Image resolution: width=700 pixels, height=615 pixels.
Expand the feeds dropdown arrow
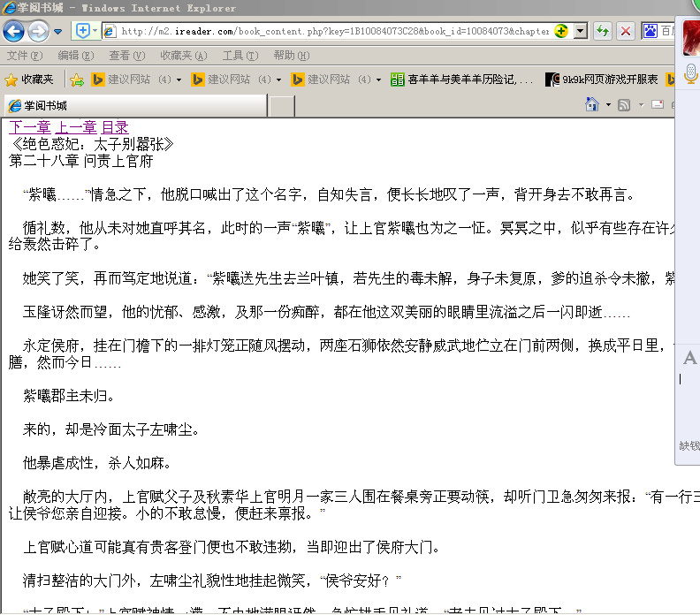click(x=642, y=105)
